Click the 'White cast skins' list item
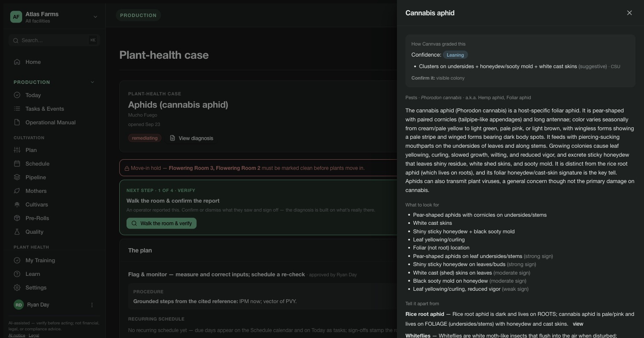The image size is (644, 338). 432,223
